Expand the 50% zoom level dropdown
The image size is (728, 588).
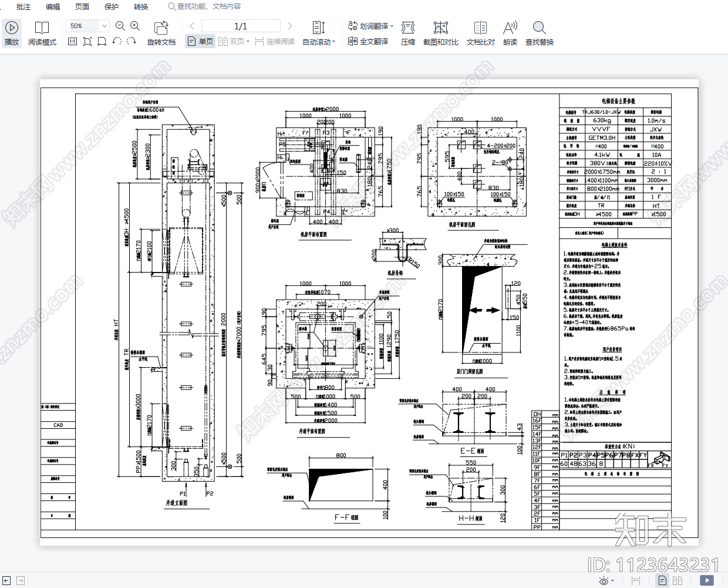pyautogui.click(x=105, y=26)
